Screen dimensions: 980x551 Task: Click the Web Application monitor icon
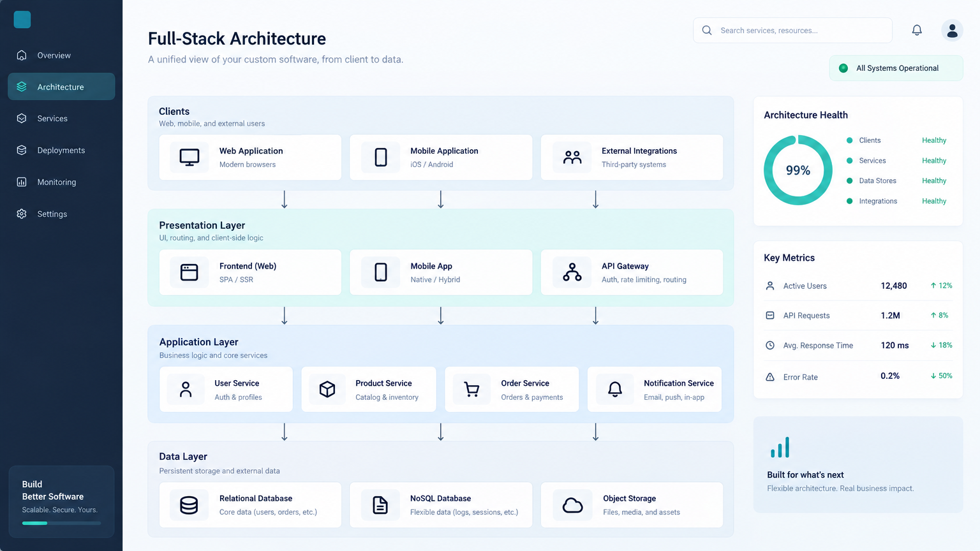[x=189, y=158]
